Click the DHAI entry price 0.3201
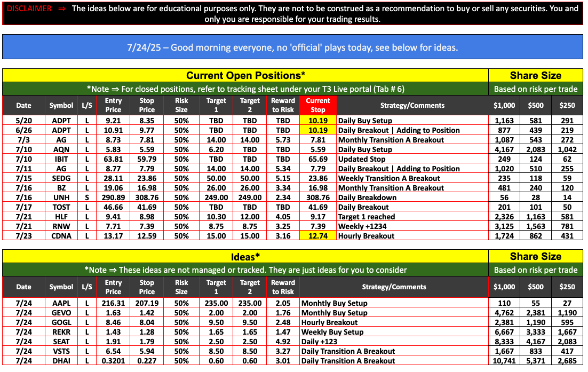 tap(113, 361)
